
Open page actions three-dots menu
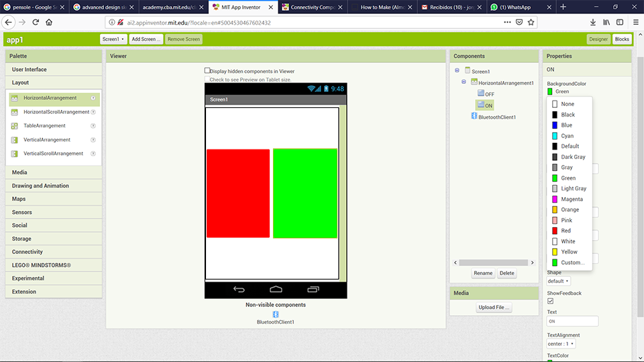(x=507, y=22)
